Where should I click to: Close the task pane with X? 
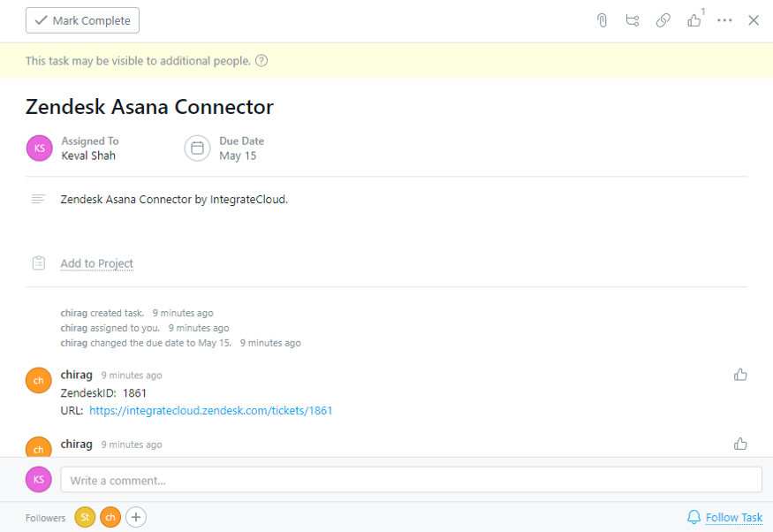point(754,20)
